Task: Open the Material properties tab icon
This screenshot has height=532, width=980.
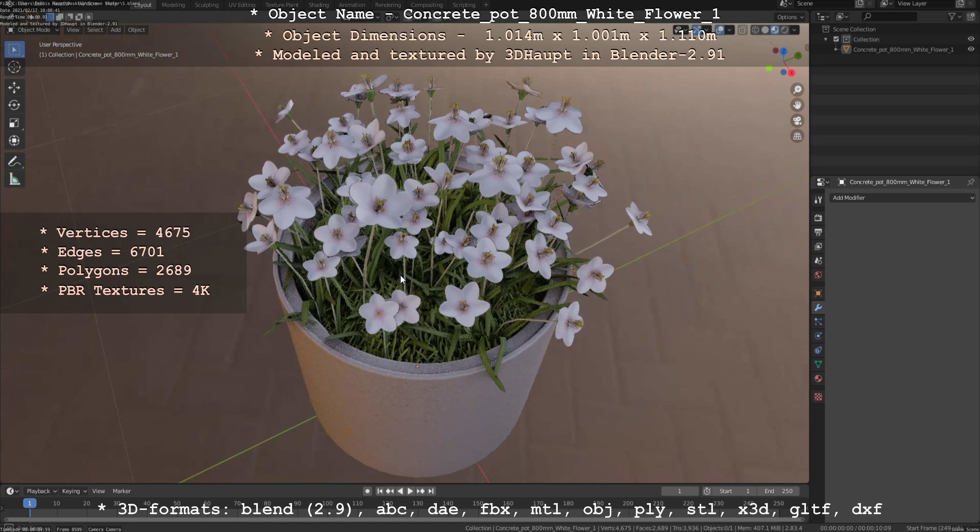Action: pos(818,378)
